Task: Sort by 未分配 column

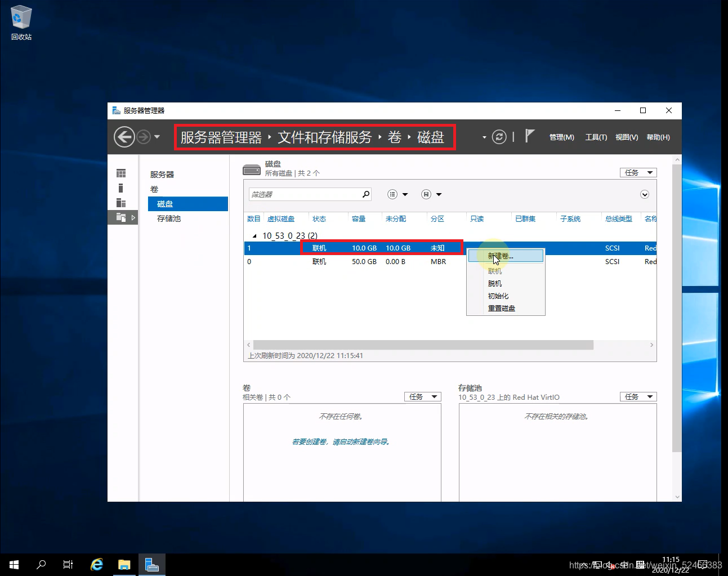Action: (x=396, y=219)
